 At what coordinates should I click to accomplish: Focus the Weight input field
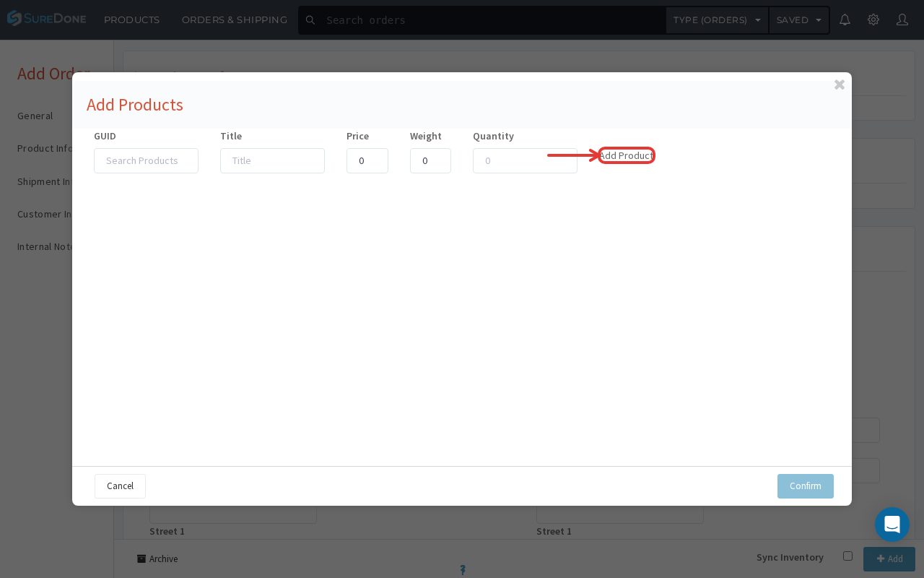[430, 160]
